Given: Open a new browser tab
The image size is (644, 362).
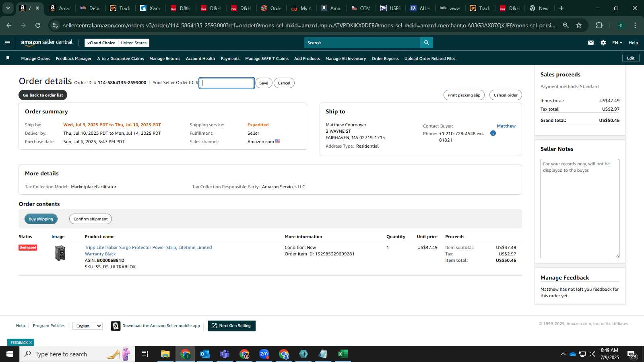Looking at the screenshot, I should [x=561, y=8].
